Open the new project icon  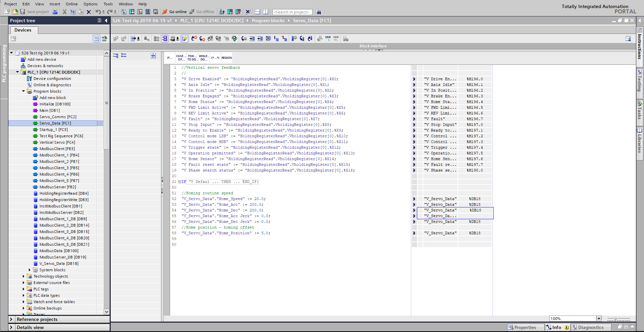7,12
